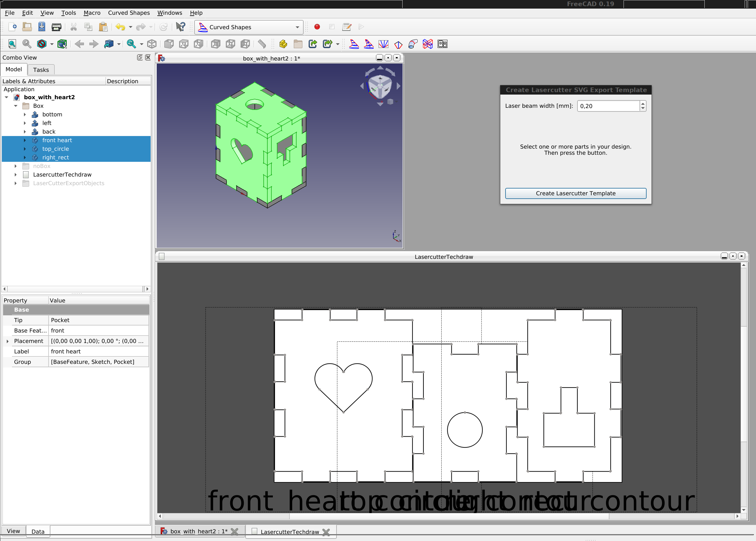Click the Create Group folder icon
Image resolution: width=756 pixels, height=541 pixels.
point(298,44)
